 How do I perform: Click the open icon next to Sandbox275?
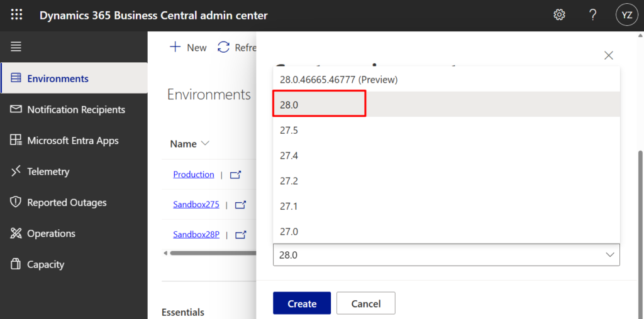[x=240, y=205]
